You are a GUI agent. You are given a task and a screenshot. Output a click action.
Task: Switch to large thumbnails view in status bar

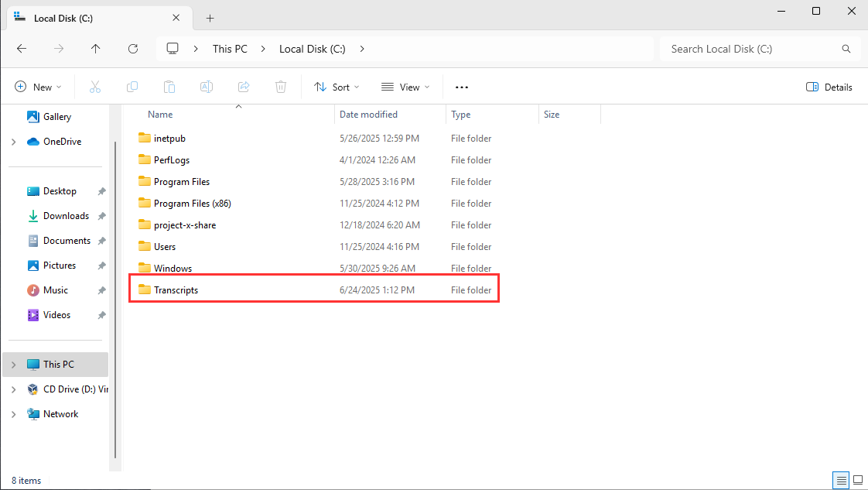click(857, 481)
